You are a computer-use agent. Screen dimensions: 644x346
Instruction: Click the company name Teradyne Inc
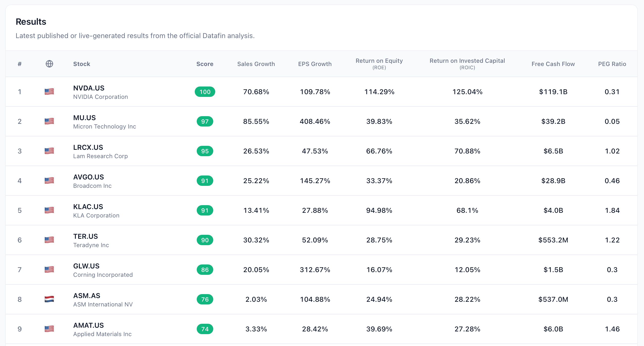point(91,245)
